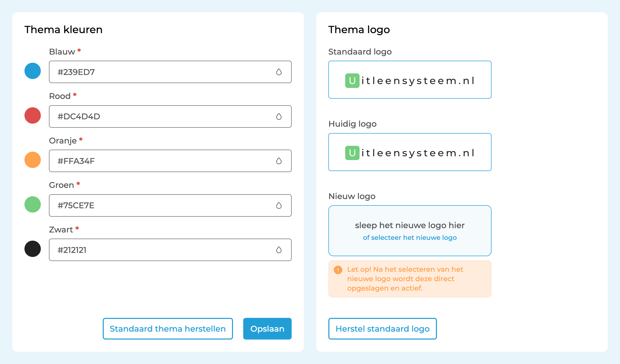
Task: Focus the Groen hex input #75CE7E
Action: point(170,205)
